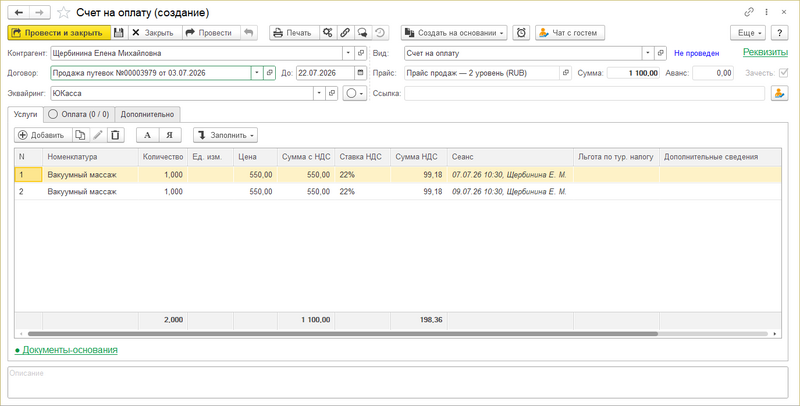Click the back navigation arrow
The width and height of the screenshot is (800, 406).
point(19,12)
